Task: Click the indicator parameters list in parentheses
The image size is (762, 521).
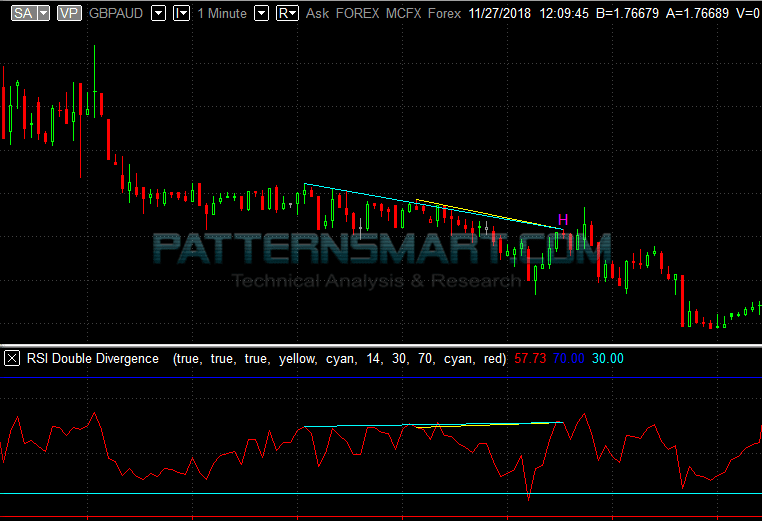Action: pyautogui.click(x=339, y=359)
